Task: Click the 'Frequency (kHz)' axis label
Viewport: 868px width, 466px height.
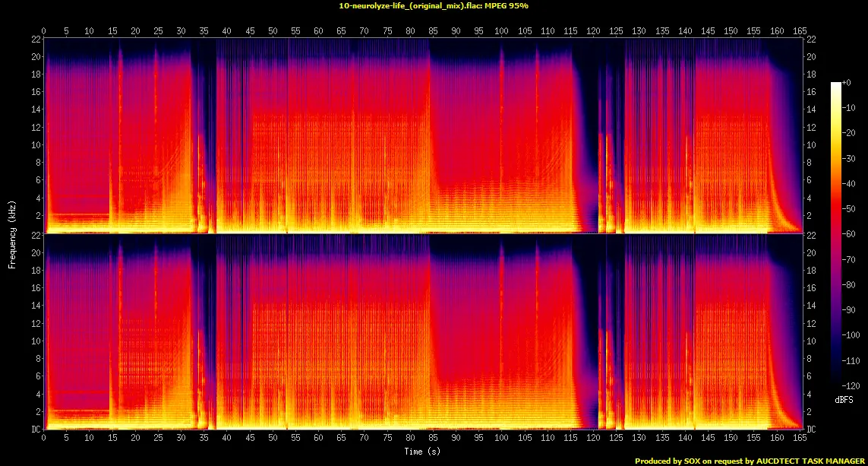Action: click(x=11, y=233)
